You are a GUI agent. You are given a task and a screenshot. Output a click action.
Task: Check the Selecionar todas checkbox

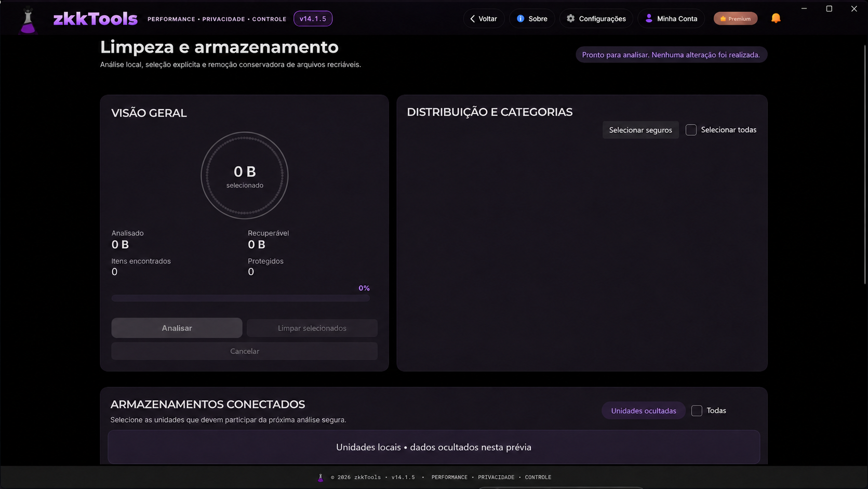click(x=691, y=130)
